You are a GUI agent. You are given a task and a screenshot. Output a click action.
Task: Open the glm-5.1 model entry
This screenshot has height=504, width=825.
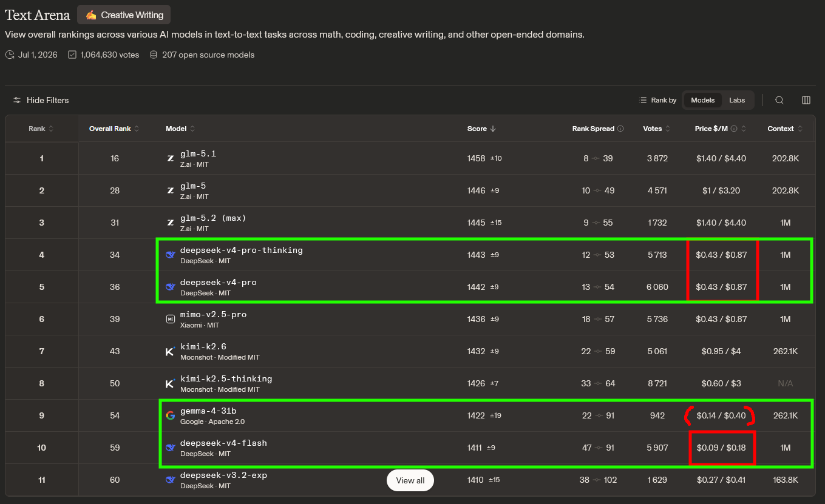click(198, 154)
